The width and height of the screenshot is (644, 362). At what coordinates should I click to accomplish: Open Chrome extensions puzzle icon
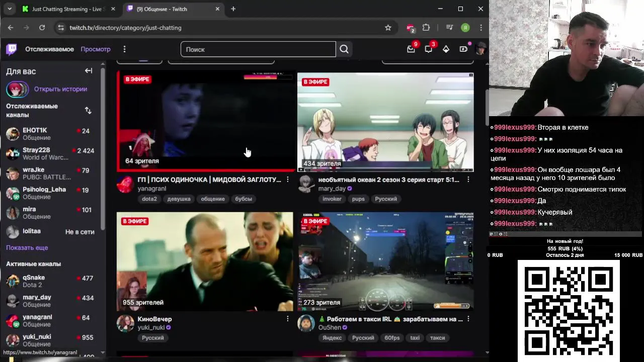(426, 28)
